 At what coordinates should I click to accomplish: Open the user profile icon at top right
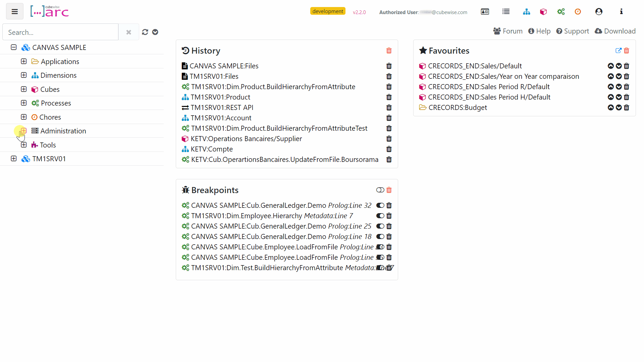coord(599,12)
